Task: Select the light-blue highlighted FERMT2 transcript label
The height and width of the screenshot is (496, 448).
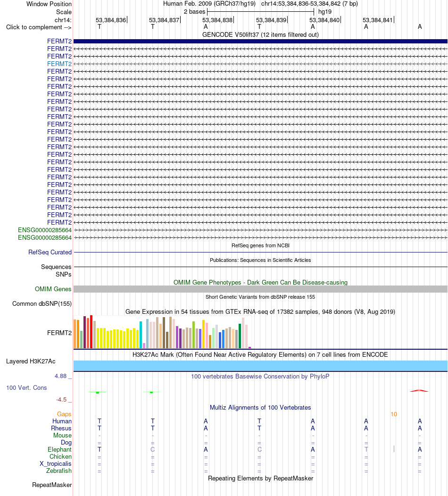Action: click(59, 64)
